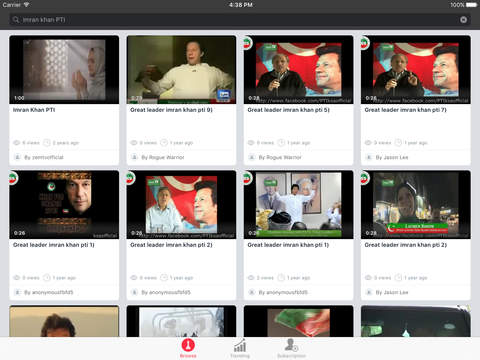Open the Browse tab
The image size is (480, 360).
pos(188,348)
